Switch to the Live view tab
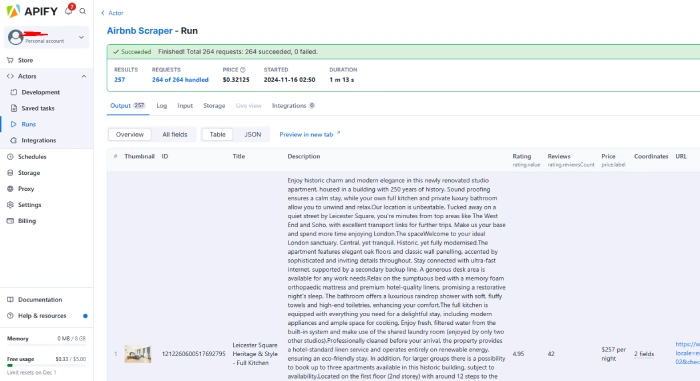700x381 pixels. (248, 105)
